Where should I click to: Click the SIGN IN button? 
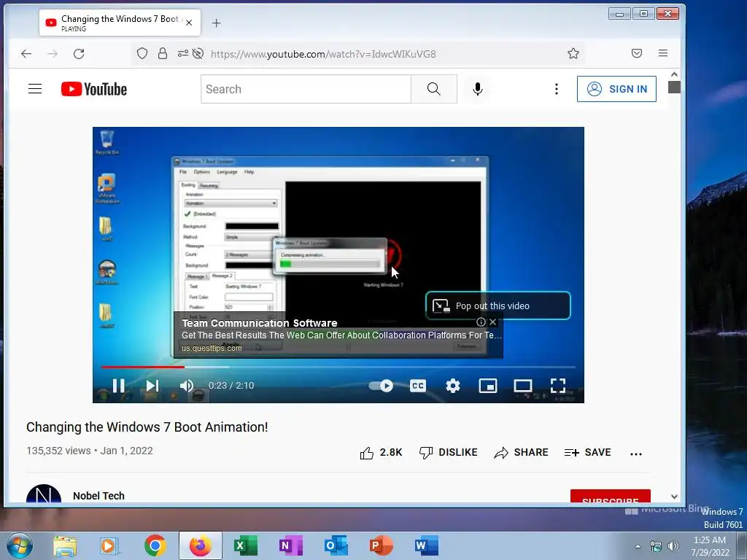[616, 89]
